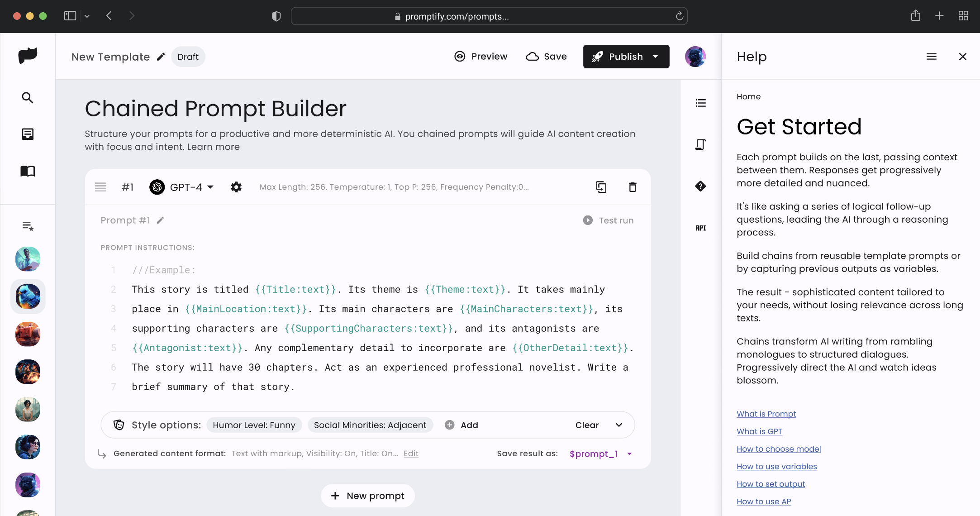
Task: Duplicate prompt block #1 using copy icon
Action: pyautogui.click(x=601, y=186)
